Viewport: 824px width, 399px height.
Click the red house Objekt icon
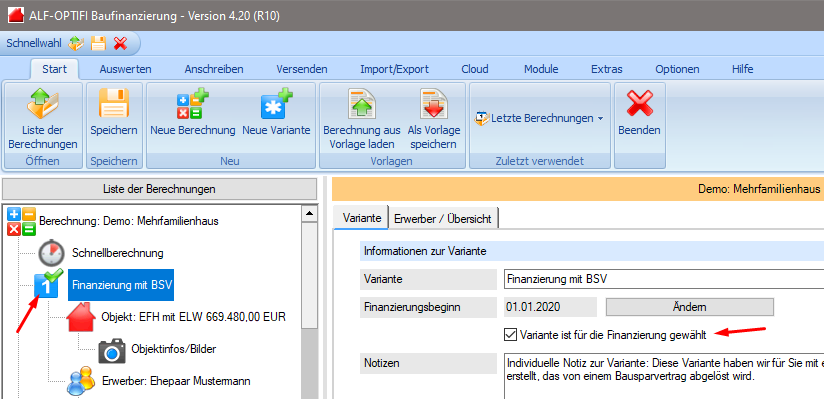tap(82, 317)
